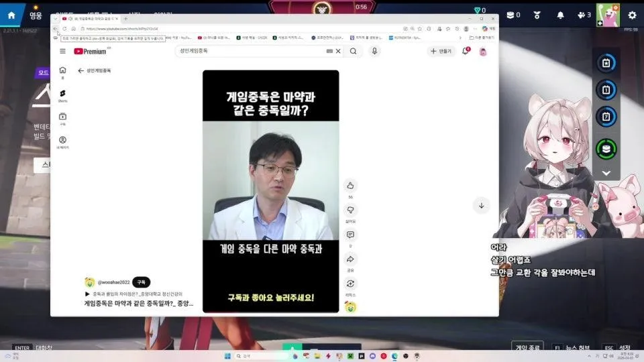Click the game round icon marked 7
Viewport: 644px width, 362px height.
click(x=606, y=117)
